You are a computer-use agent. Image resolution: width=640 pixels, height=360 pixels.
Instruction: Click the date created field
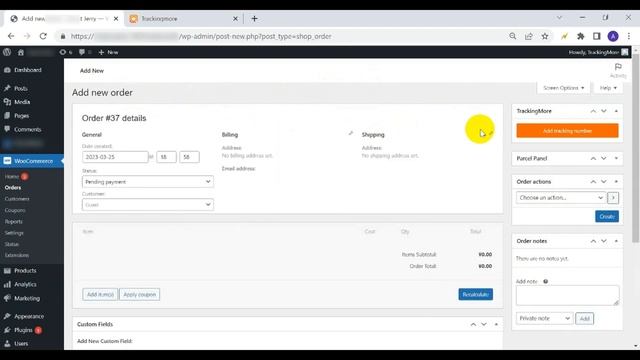[x=115, y=157]
